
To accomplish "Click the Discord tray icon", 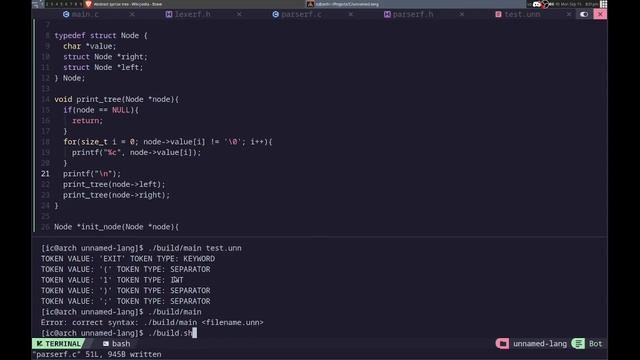I will (537, 4).
